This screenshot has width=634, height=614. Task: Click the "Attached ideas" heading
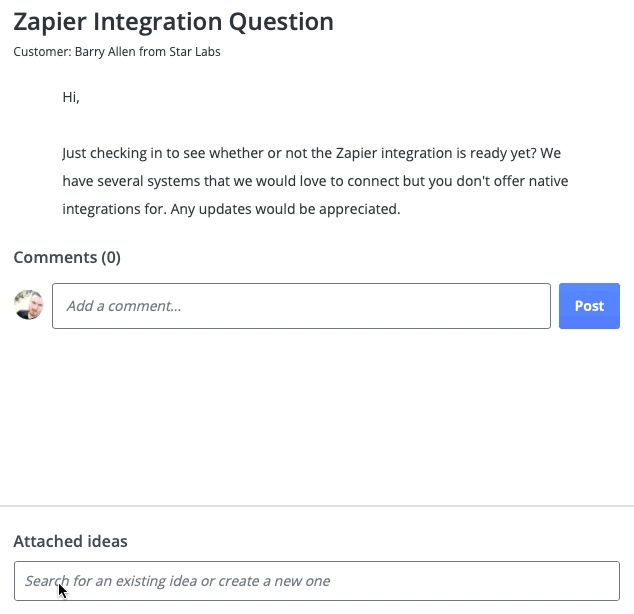71,541
